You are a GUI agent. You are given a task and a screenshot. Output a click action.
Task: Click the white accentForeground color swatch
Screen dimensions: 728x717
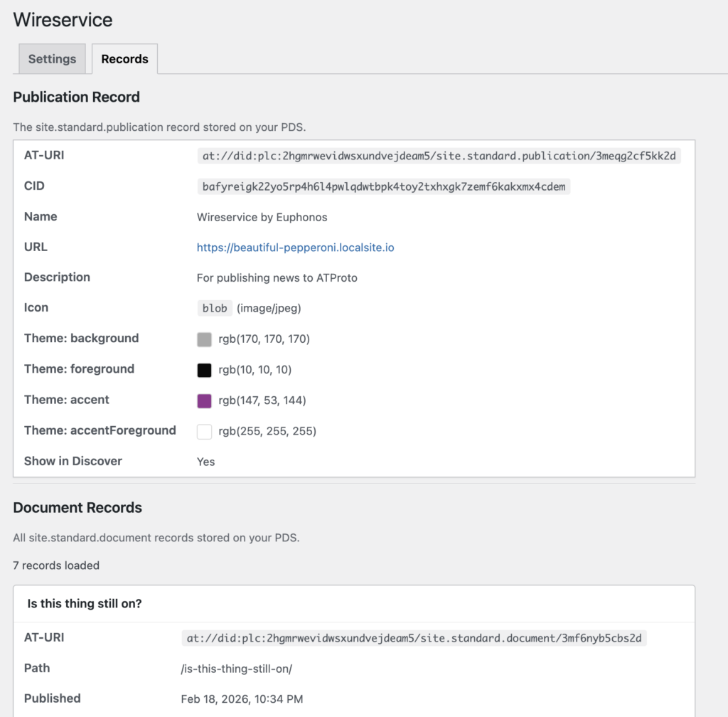205,431
